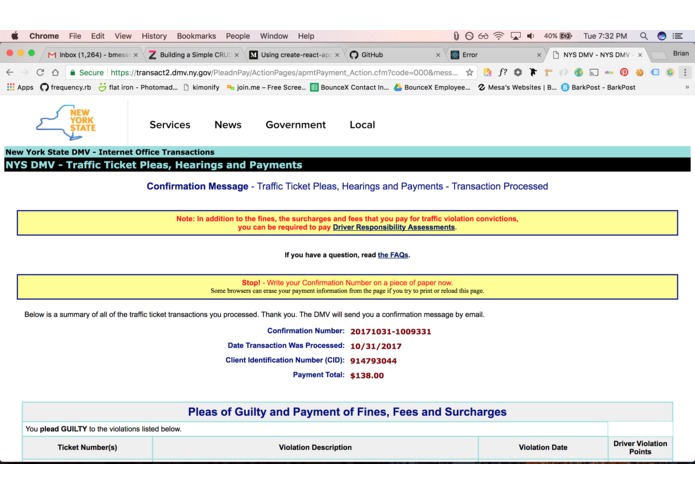695x494 pixels.
Task: Click the address bar URL
Action: (x=284, y=72)
